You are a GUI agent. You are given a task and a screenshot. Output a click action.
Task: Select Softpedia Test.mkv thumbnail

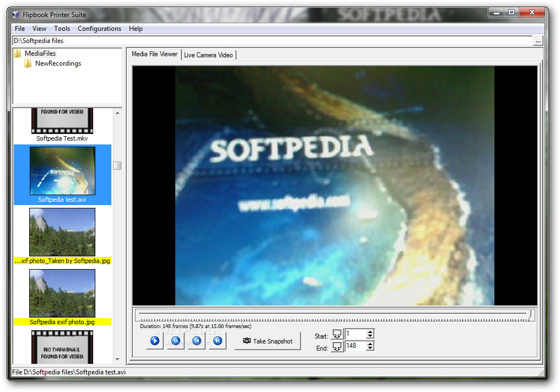pyautogui.click(x=62, y=121)
